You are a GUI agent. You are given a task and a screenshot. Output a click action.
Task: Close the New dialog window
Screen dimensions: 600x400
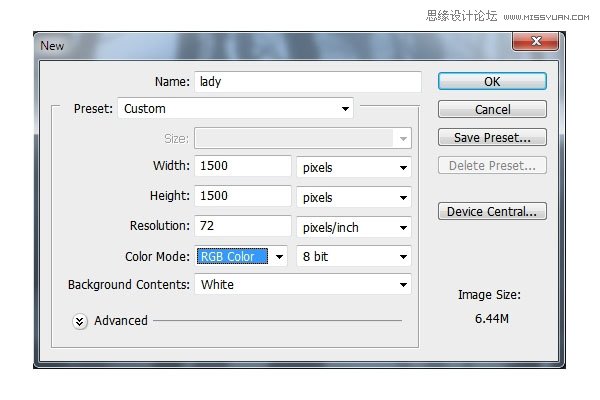[x=536, y=41]
